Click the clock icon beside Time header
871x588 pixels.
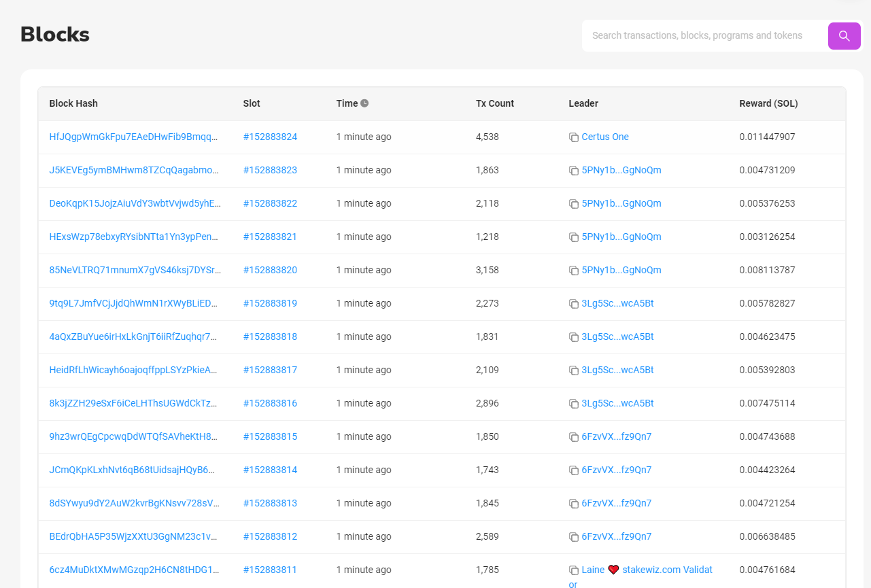(364, 103)
